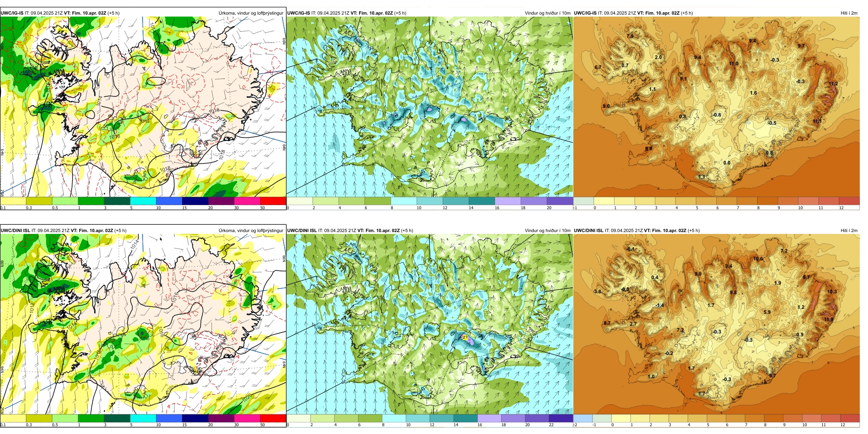The height and width of the screenshot is (434, 868).
Task: Pick light blue -2 swatch in bottom temperature legend
Action: tap(583, 418)
